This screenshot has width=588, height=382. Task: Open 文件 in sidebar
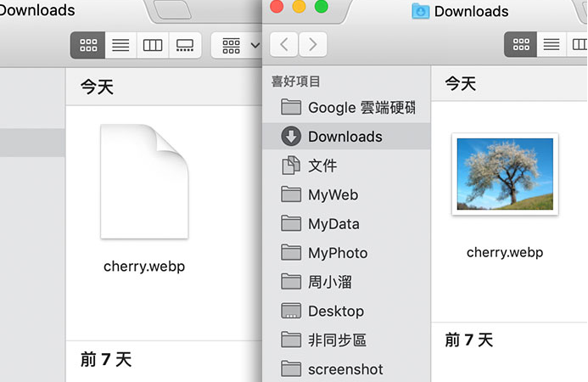[x=346, y=166]
